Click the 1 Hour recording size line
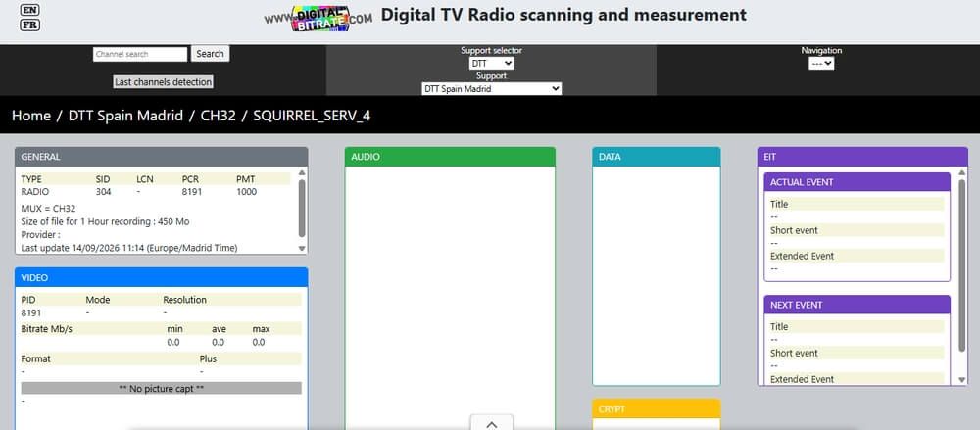 pos(105,222)
